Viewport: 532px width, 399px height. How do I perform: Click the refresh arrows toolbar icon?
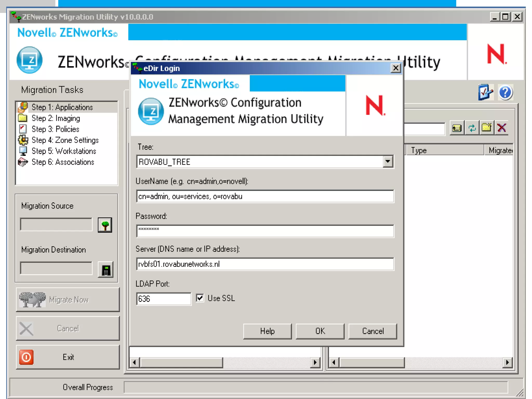472,128
